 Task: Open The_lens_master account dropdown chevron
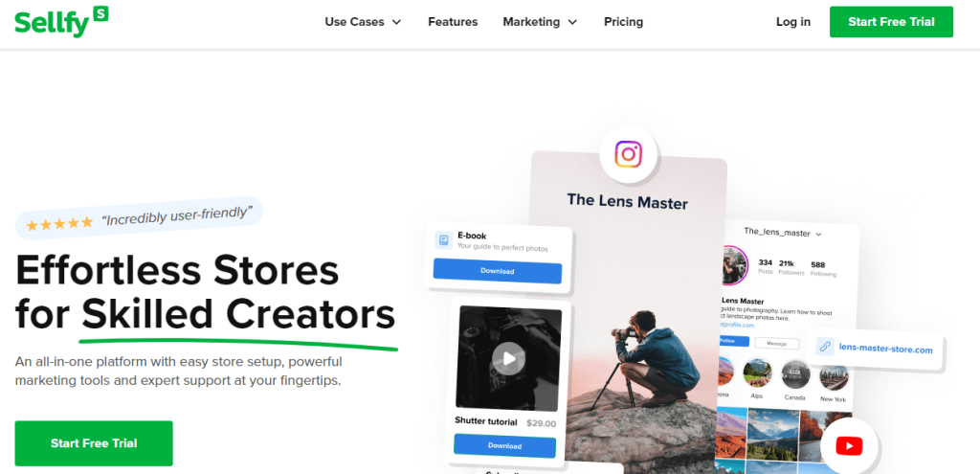point(819,234)
